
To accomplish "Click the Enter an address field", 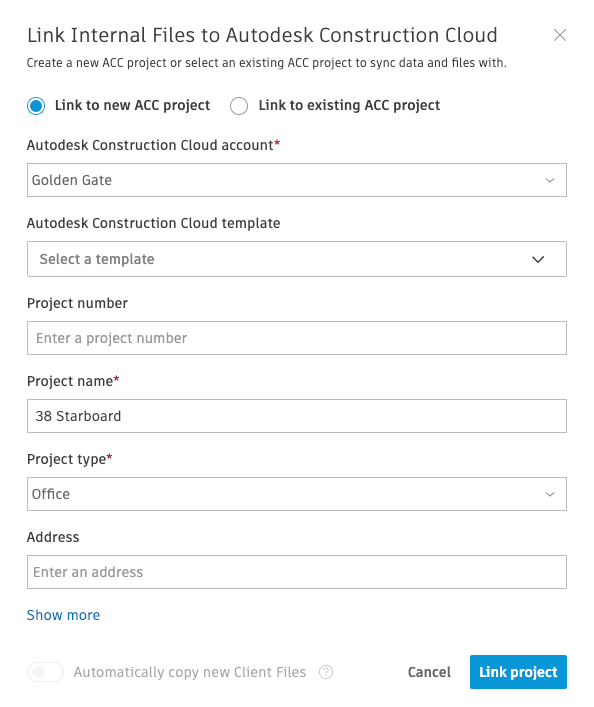I will click(x=297, y=572).
